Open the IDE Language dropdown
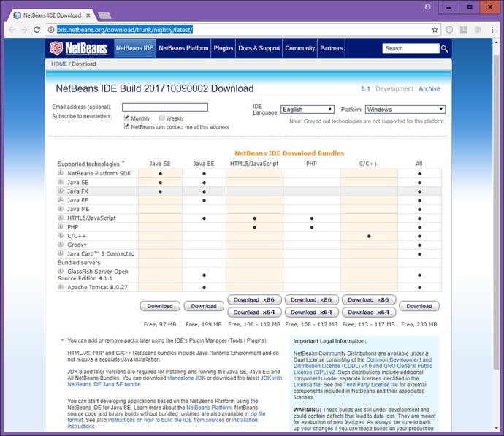This screenshot has height=436, width=504. pyautogui.click(x=308, y=110)
